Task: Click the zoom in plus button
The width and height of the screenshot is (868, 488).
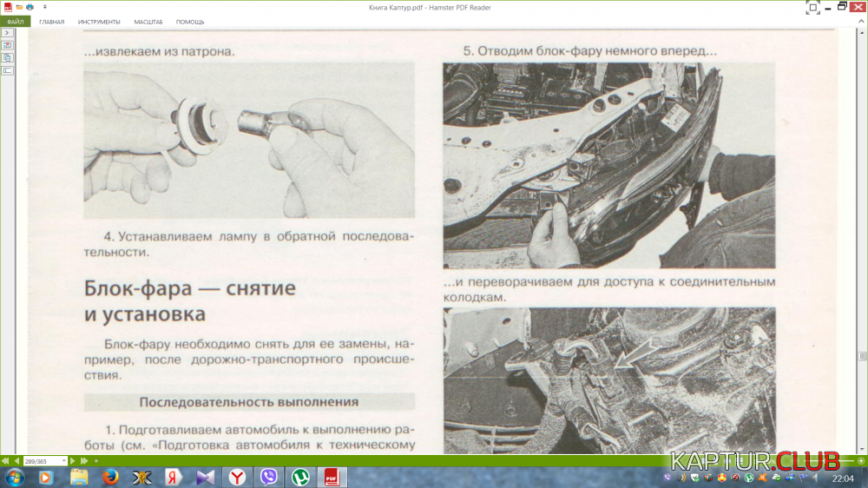Action: tap(861, 461)
